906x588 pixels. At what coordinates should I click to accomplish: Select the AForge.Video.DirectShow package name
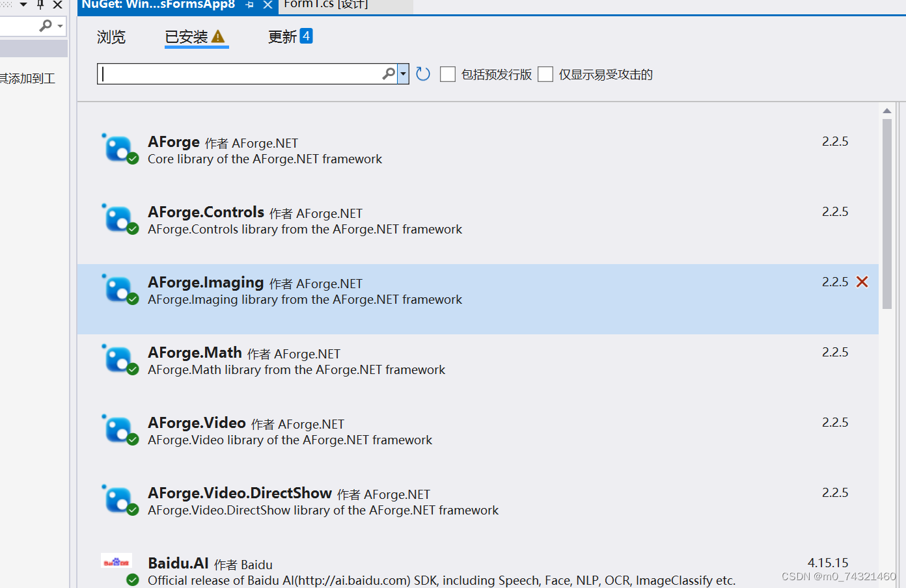pos(240,493)
